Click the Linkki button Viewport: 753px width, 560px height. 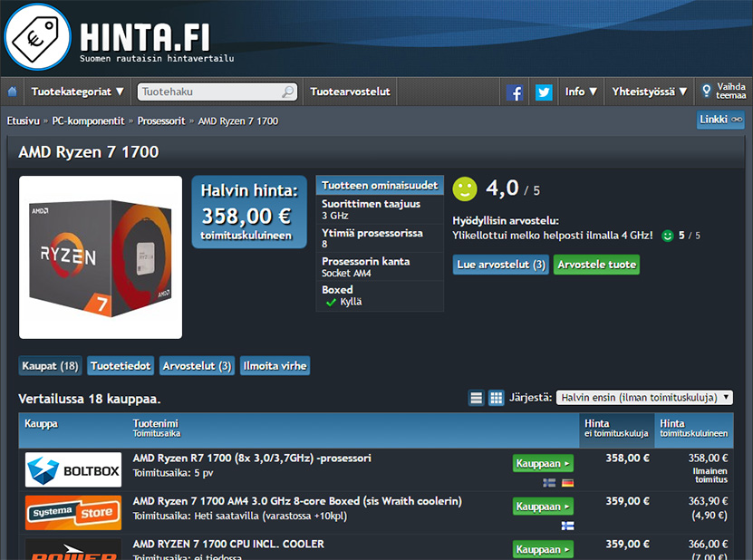720,120
